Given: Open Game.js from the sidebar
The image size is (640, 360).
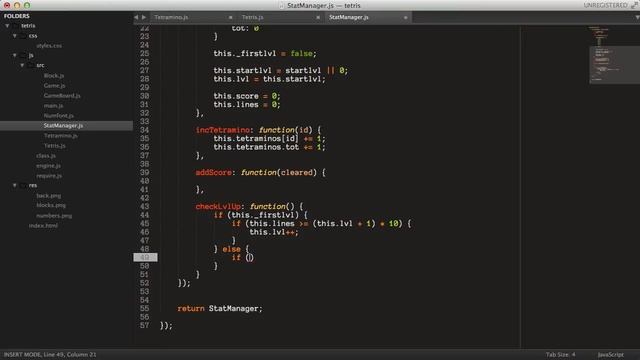Looking at the screenshot, I should point(54,86).
